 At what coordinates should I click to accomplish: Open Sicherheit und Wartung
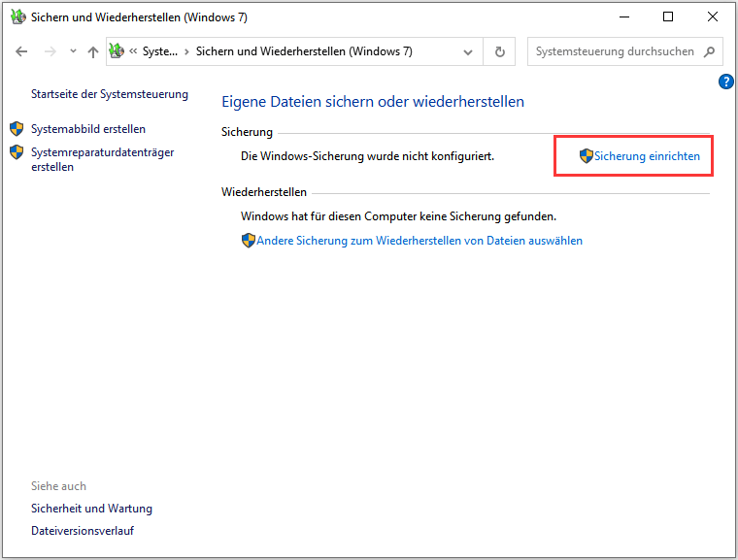(92, 509)
